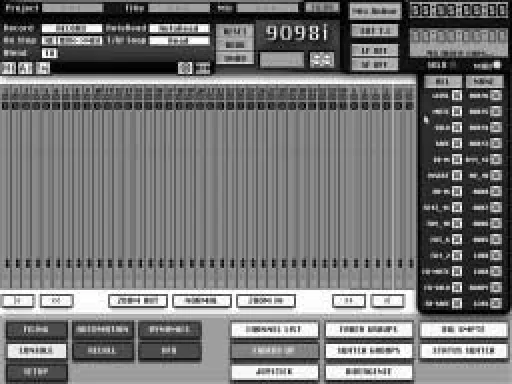The image size is (512, 384).
Task: Show the FADER GROUPS view
Action: pyautogui.click(x=369, y=330)
